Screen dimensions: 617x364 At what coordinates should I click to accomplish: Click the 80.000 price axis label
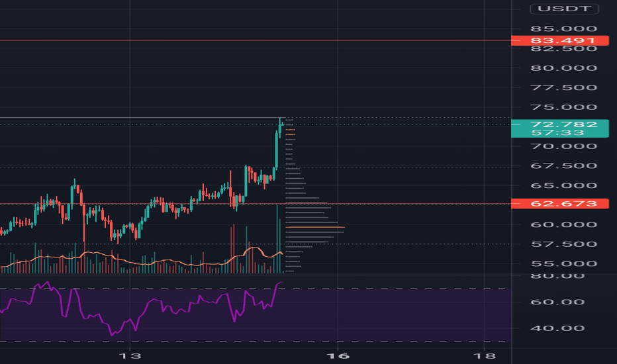[563, 68]
